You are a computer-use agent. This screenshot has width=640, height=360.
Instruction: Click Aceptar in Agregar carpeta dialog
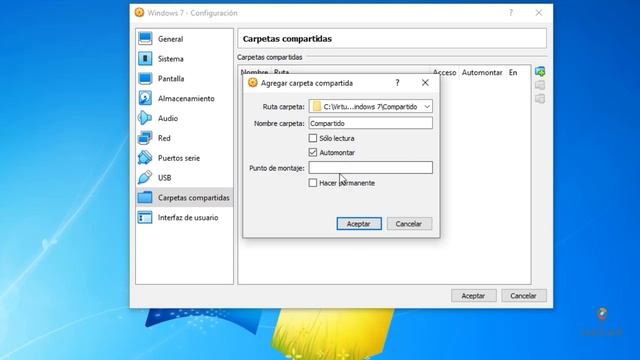tap(359, 224)
